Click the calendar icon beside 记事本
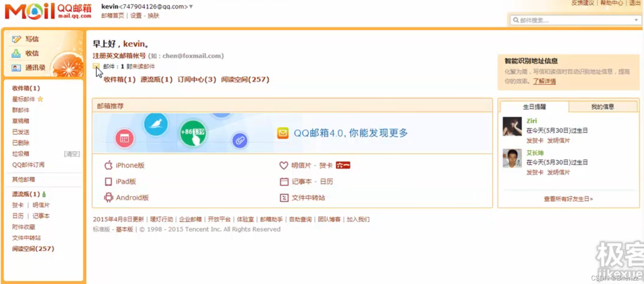Image resolution: width=644 pixels, height=284 pixels. (284, 182)
